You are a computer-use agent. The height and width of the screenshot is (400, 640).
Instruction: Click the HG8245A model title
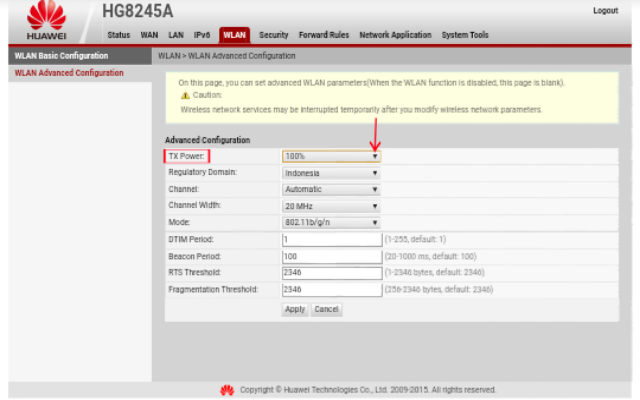[138, 11]
